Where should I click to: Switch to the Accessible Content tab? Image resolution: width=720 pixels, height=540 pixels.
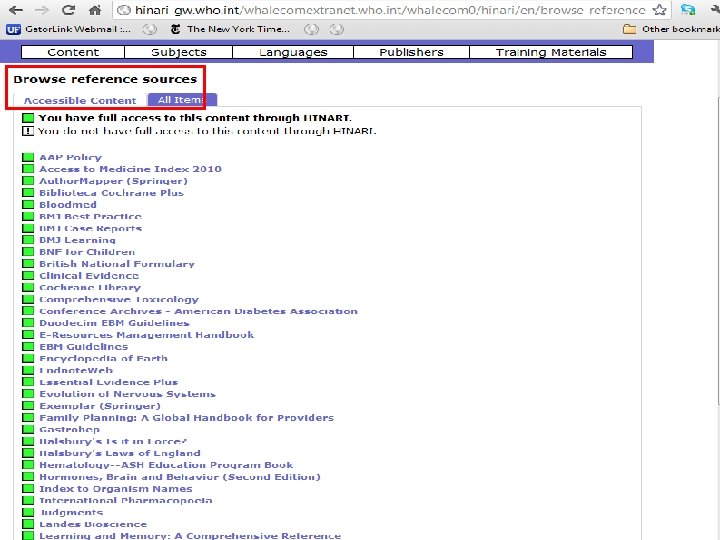pos(80,100)
